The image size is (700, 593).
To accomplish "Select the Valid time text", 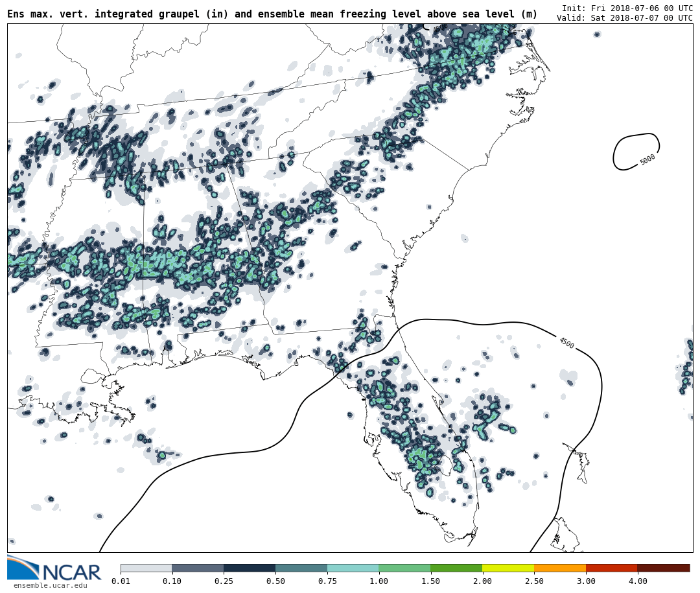I will [624, 18].
